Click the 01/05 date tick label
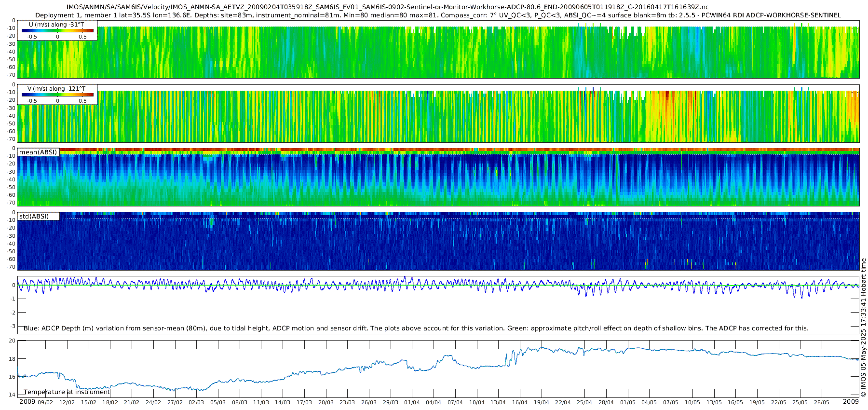This screenshot has height=410, width=868. click(x=628, y=402)
